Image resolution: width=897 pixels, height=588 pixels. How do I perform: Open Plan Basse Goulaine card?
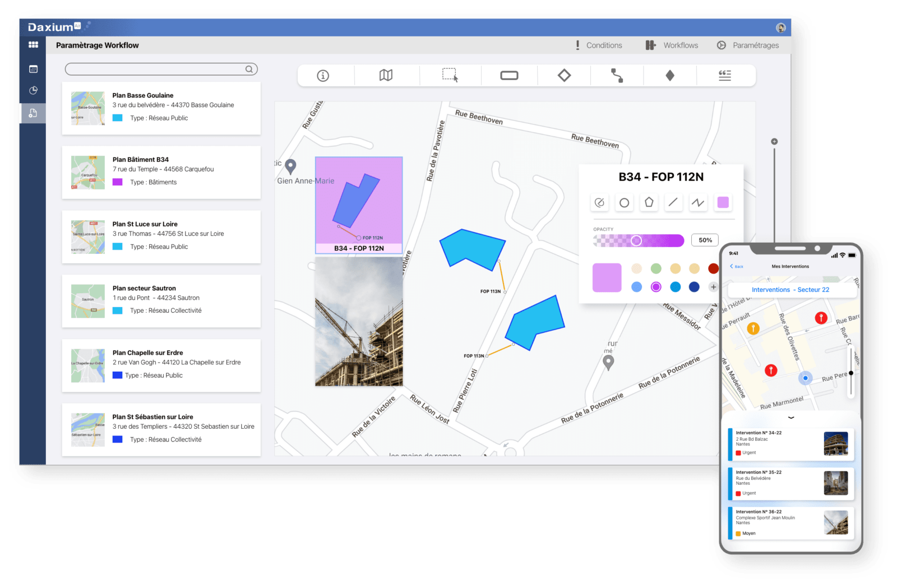point(161,108)
